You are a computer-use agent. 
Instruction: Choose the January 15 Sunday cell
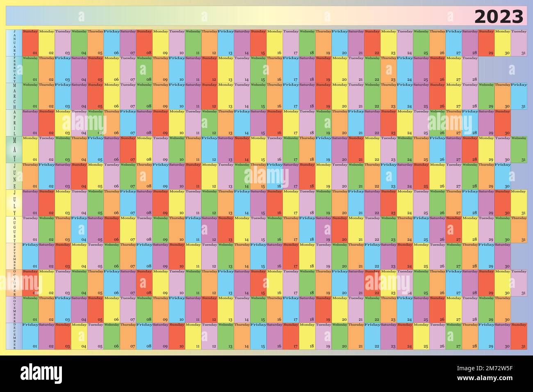pos(258,43)
